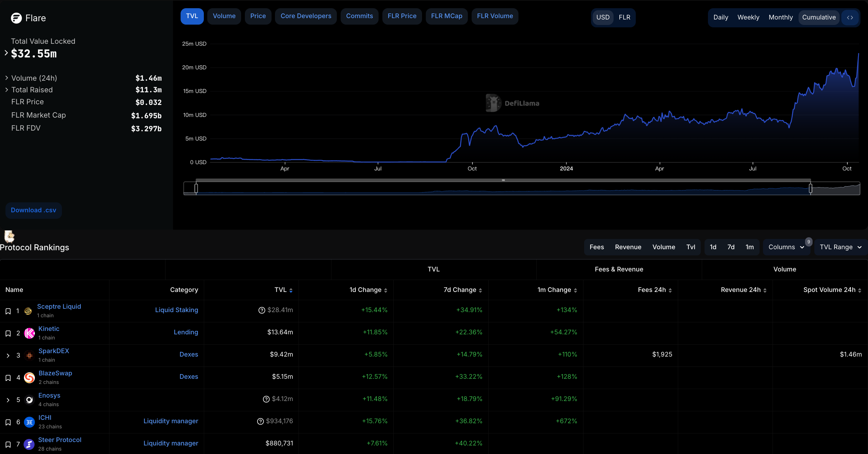This screenshot has height=454, width=868.
Task: Enable the Core Developers chart metric
Action: [306, 16]
